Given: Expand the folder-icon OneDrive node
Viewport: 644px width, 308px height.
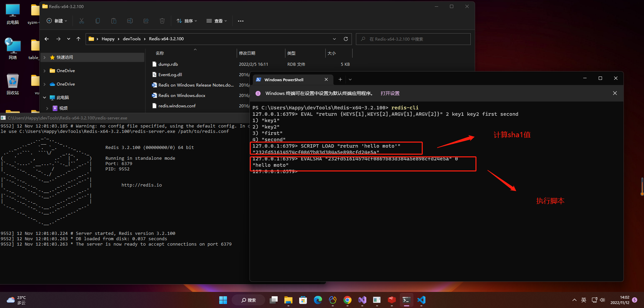Looking at the screenshot, I should coord(44,71).
